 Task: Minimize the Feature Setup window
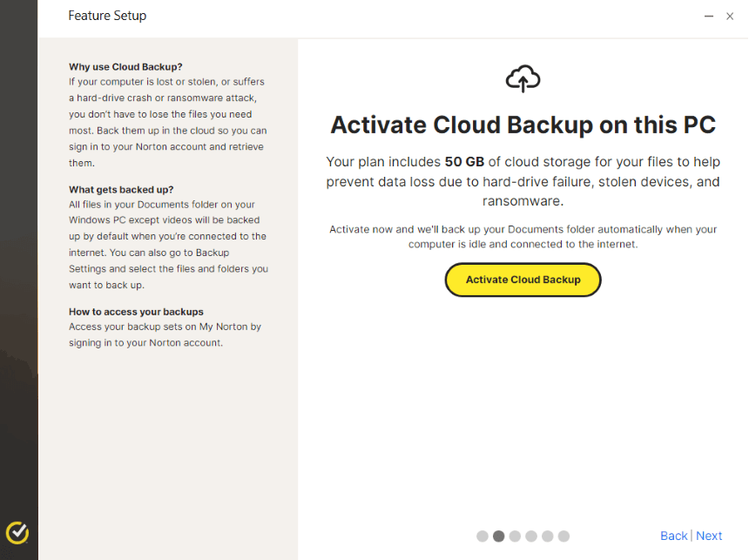(x=709, y=17)
